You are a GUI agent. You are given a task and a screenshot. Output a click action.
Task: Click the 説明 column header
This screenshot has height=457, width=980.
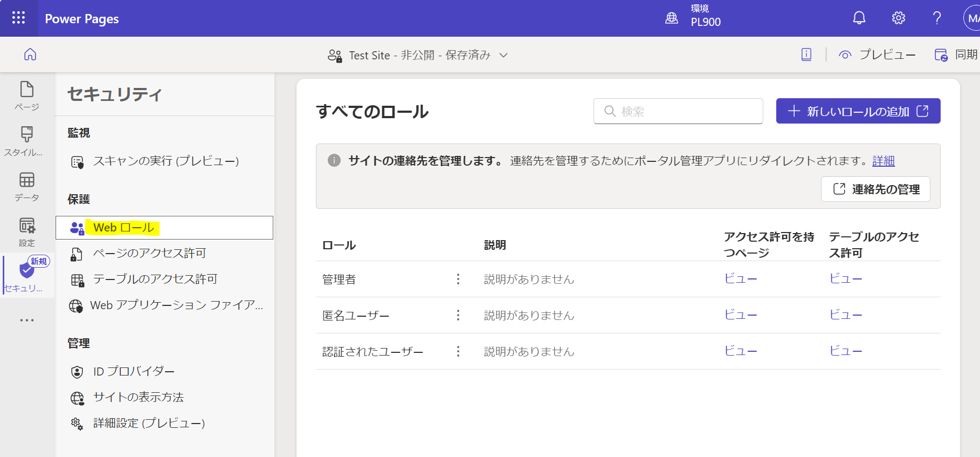point(495,245)
